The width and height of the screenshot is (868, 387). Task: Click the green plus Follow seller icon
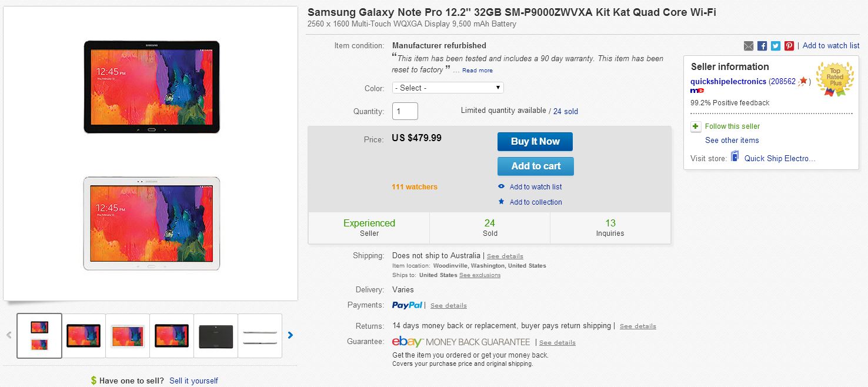pyautogui.click(x=696, y=126)
